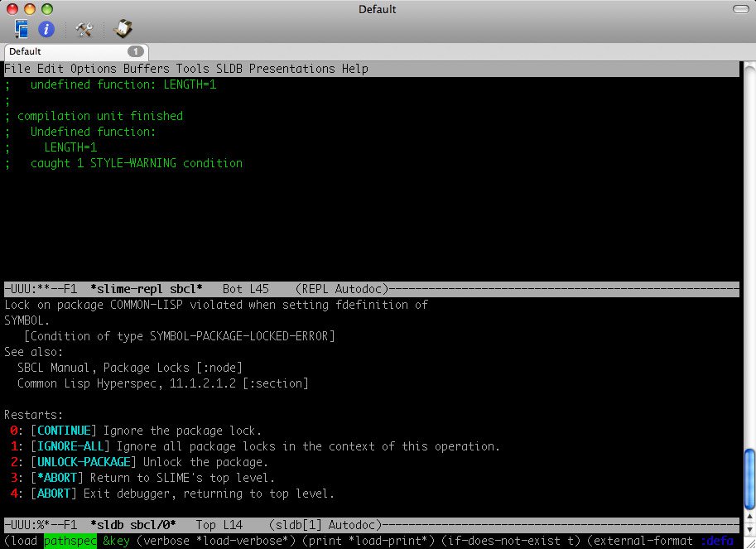Click restart number 0 in red
Viewport: 756px width, 549px height.
click(14, 431)
